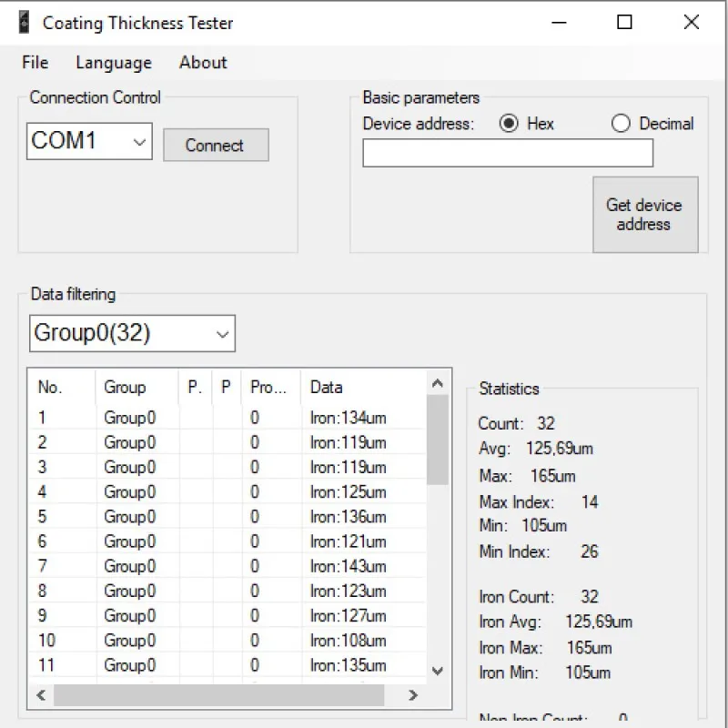Image resolution: width=728 pixels, height=728 pixels.
Task: Maximize the application window
Action: 624,23
